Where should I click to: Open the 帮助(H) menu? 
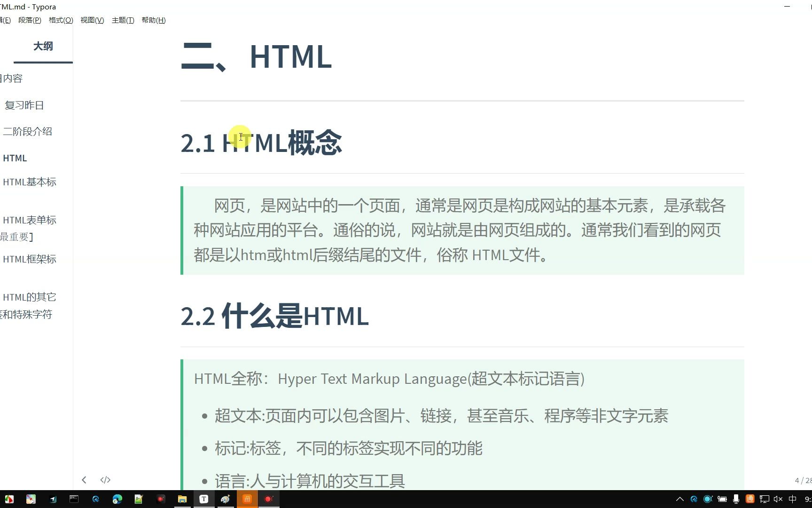click(x=154, y=20)
